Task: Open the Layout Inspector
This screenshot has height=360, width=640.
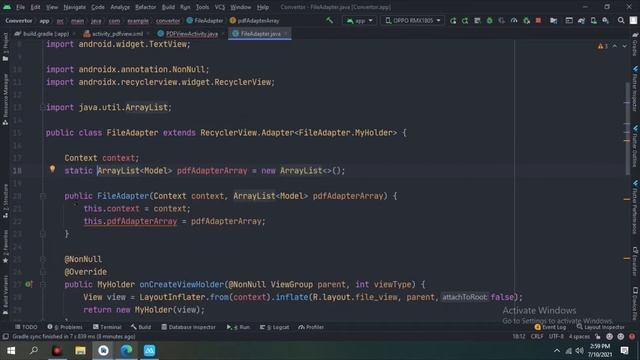Action: (x=600, y=327)
